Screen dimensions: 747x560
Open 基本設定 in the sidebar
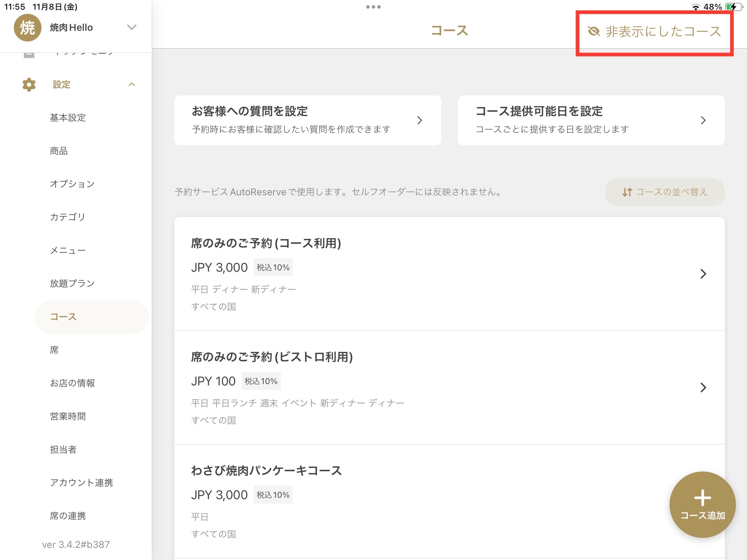click(68, 118)
